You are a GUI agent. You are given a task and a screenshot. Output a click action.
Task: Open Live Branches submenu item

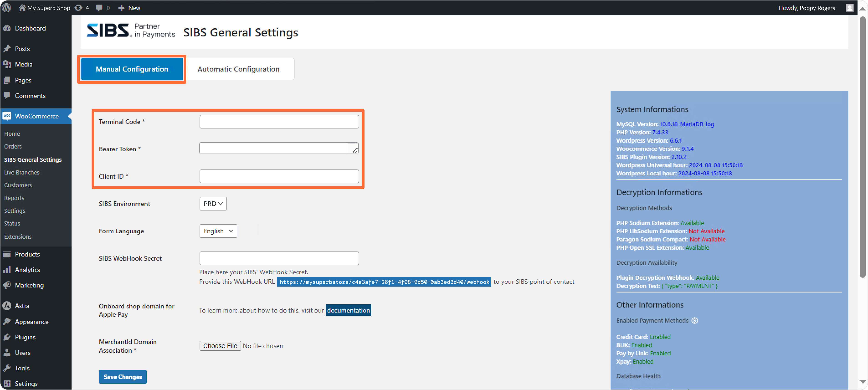pos(22,172)
